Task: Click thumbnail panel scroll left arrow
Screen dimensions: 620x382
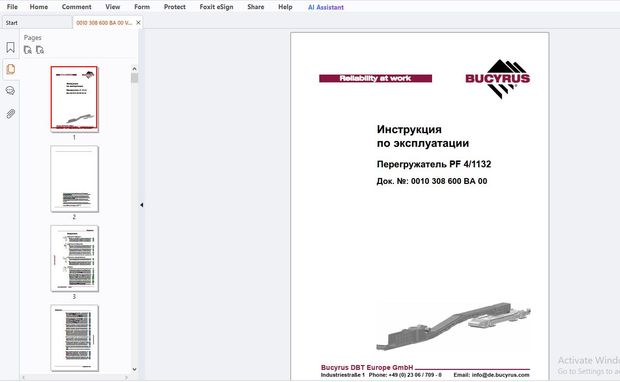Action: pyautogui.click(x=24, y=377)
